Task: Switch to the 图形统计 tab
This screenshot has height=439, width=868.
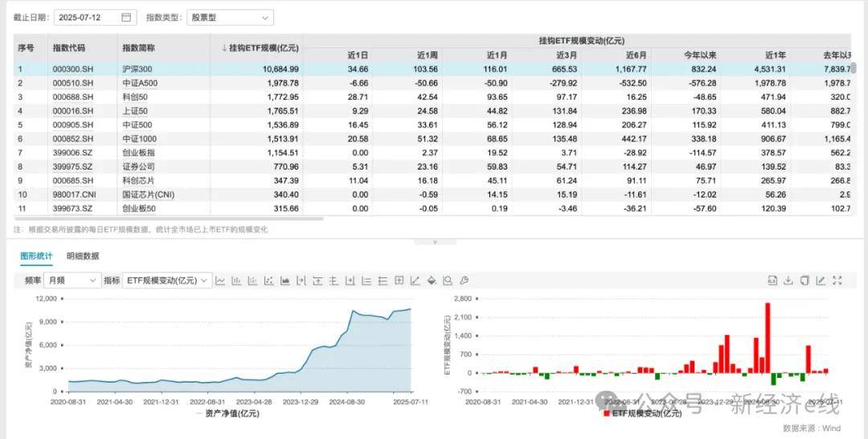Action: (36, 256)
